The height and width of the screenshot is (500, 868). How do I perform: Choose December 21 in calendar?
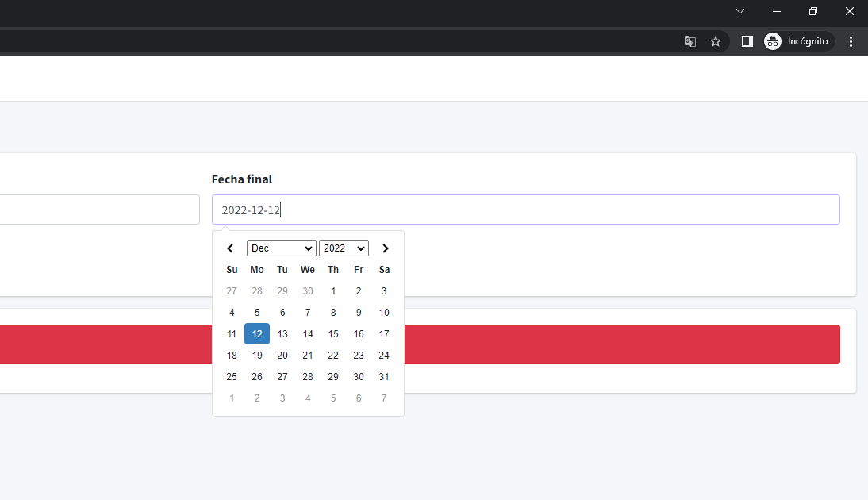click(308, 356)
